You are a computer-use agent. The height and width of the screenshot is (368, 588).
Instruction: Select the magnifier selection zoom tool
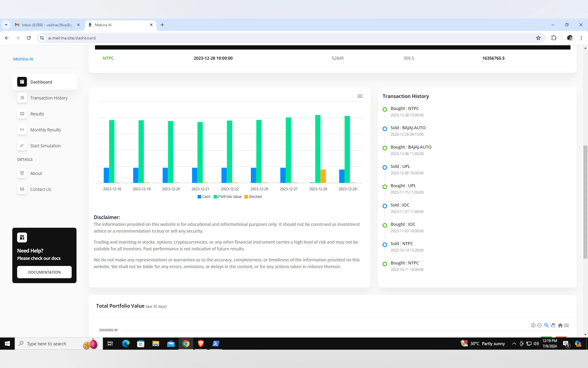coord(546,325)
